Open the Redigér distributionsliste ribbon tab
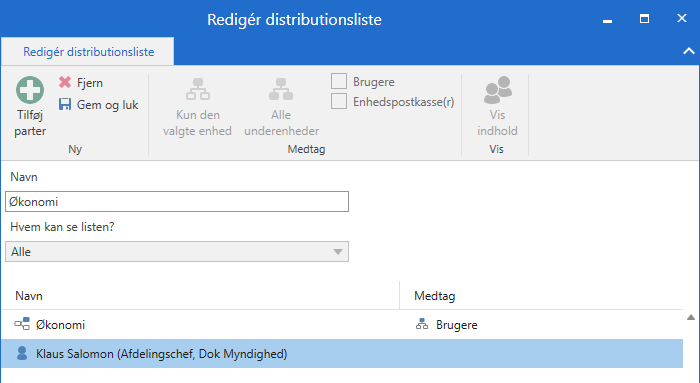This screenshot has height=383, width=700. (x=88, y=52)
